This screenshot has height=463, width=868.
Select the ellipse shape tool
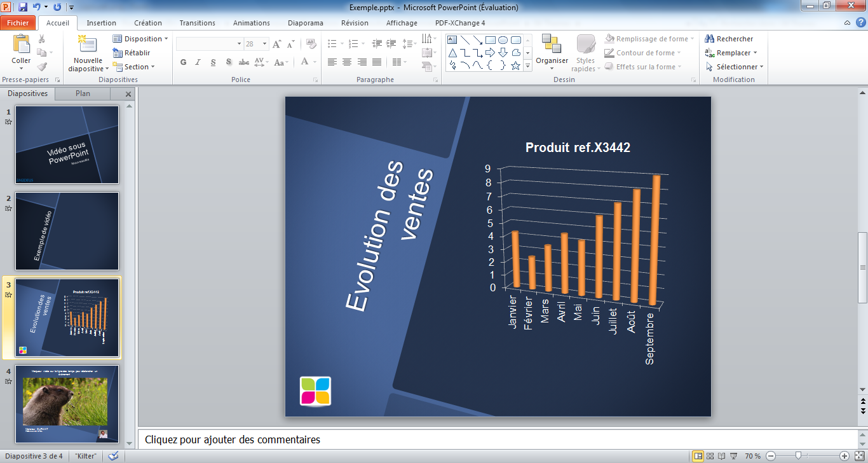(502, 39)
